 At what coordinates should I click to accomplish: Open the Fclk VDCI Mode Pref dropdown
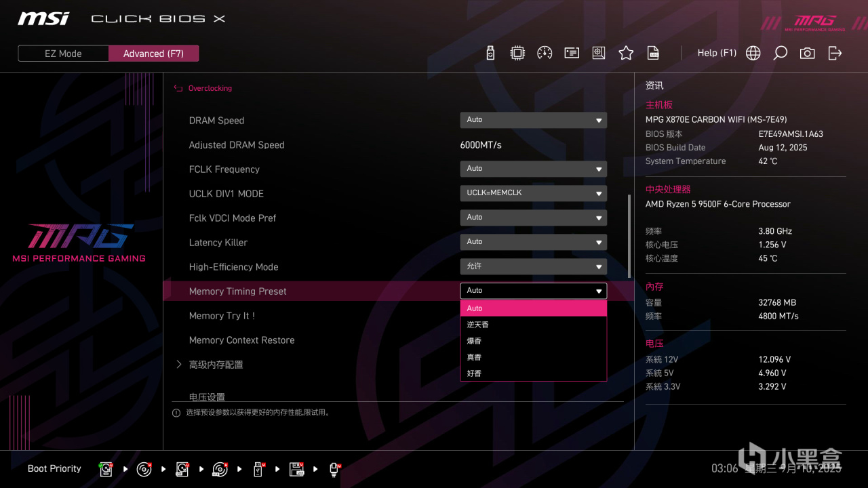pos(533,218)
